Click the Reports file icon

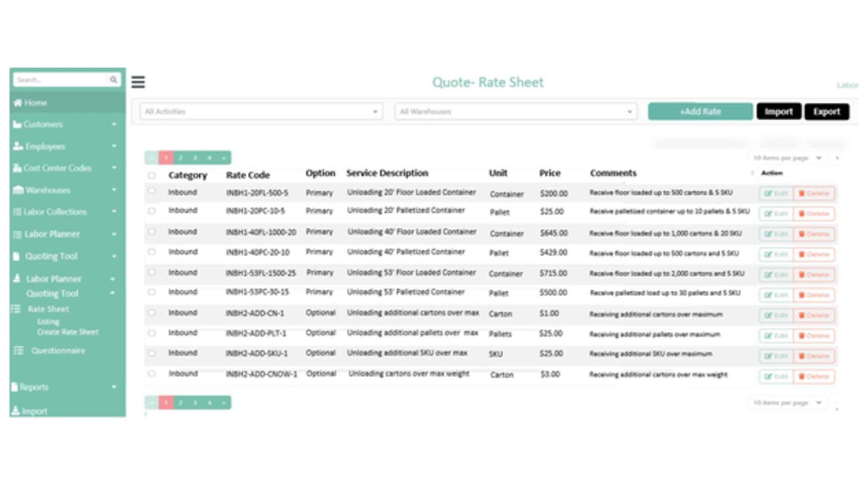[15, 387]
